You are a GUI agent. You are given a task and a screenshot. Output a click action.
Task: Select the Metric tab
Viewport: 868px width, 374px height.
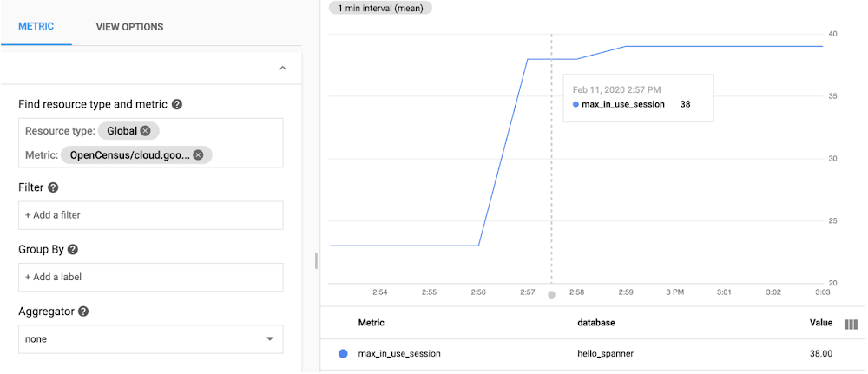[x=36, y=27]
